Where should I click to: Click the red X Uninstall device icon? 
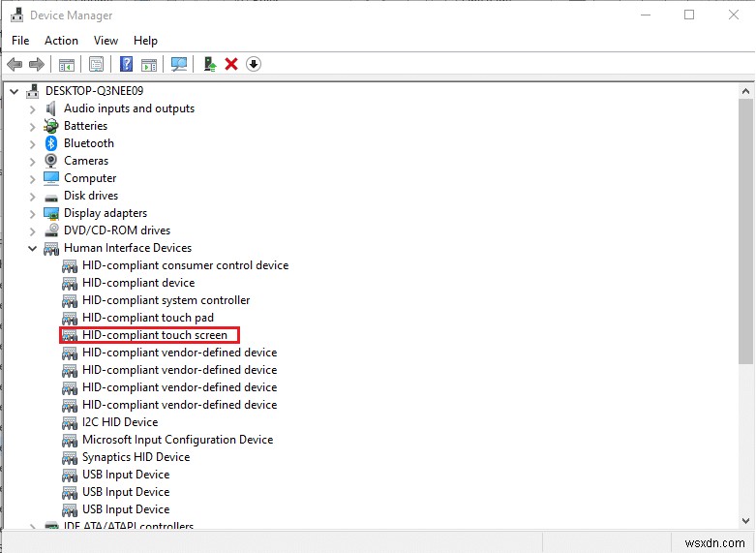[231, 64]
